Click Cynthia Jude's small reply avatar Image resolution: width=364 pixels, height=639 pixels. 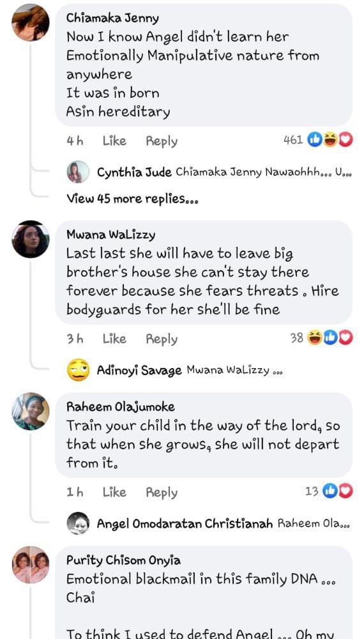78,171
